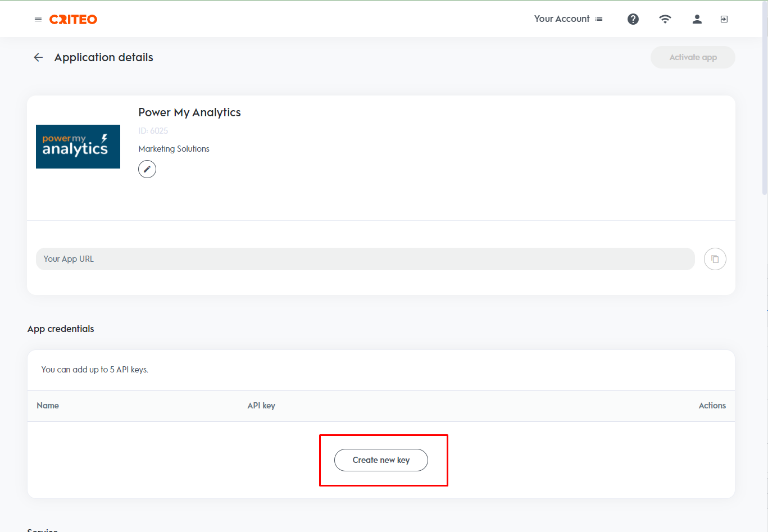Open the help question mark icon
This screenshot has width=768, height=532.
click(633, 19)
